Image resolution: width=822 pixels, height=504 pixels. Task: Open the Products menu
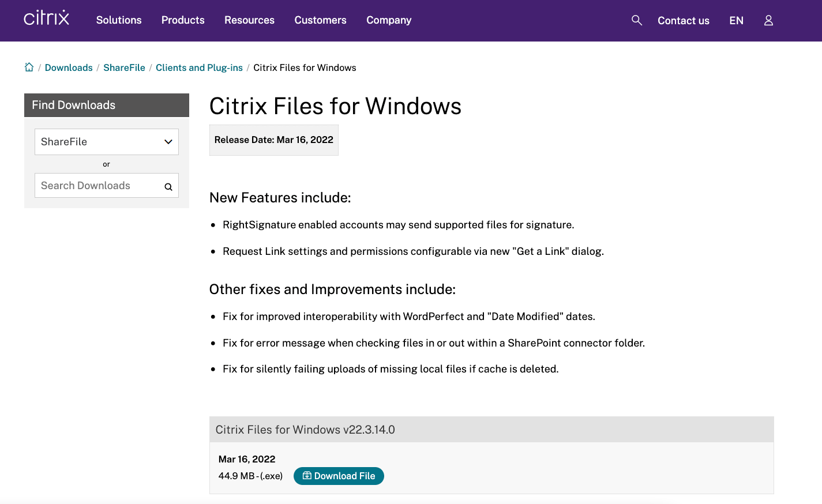click(x=183, y=20)
